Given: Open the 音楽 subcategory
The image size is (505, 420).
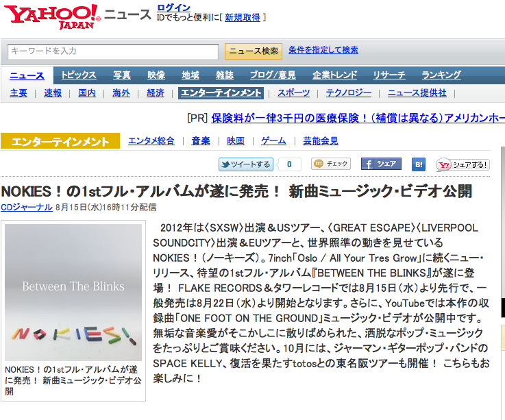Looking at the screenshot, I should [201, 141].
